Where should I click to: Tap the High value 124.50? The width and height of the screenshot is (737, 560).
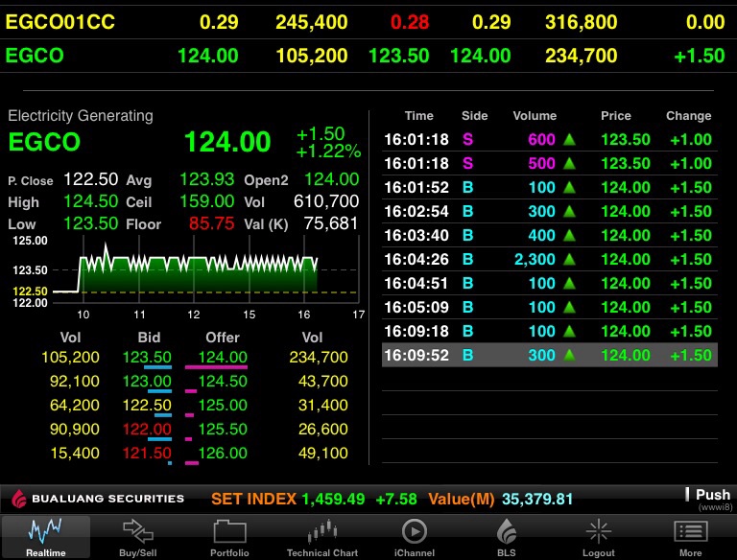pos(91,201)
